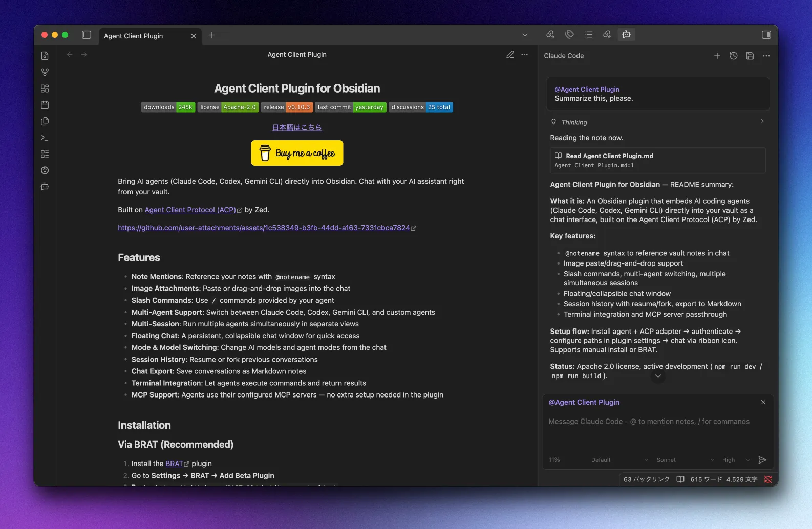Open the note's more options menu
812x529 pixels.
[x=524, y=55]
